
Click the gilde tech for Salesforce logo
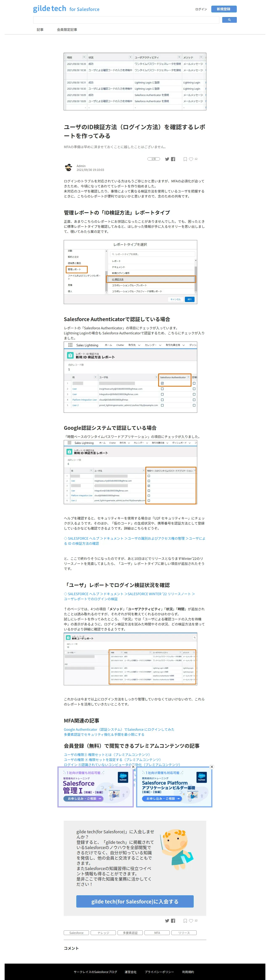point(66,9)
